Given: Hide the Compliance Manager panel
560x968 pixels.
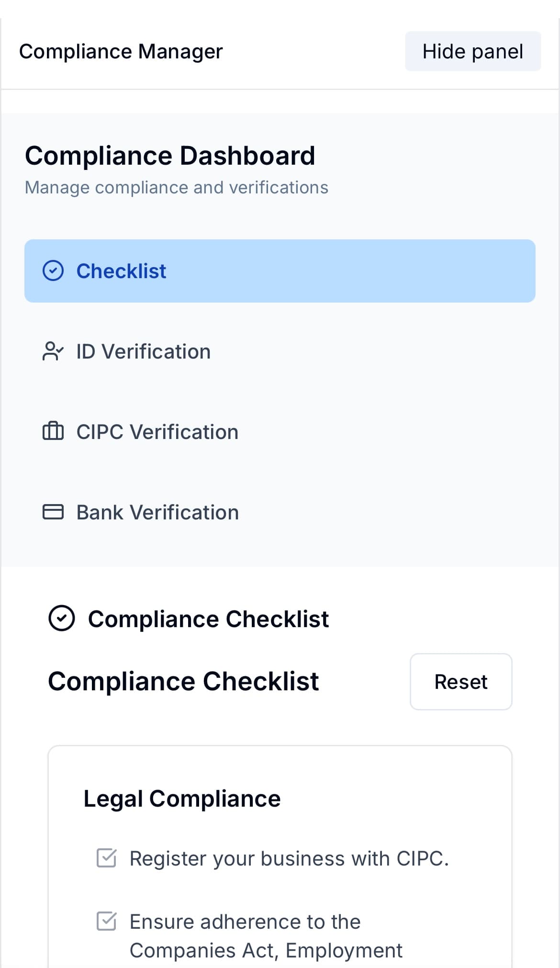Looking at the screenshot, I should point(472,51).
